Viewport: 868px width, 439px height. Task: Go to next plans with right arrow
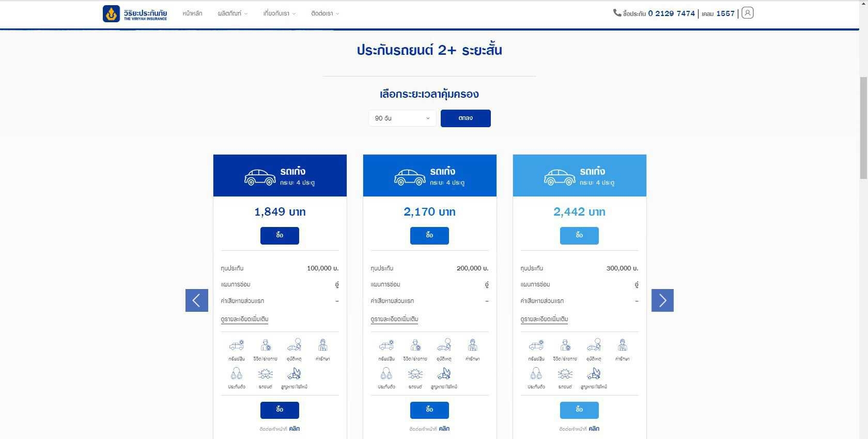[662, 300]
